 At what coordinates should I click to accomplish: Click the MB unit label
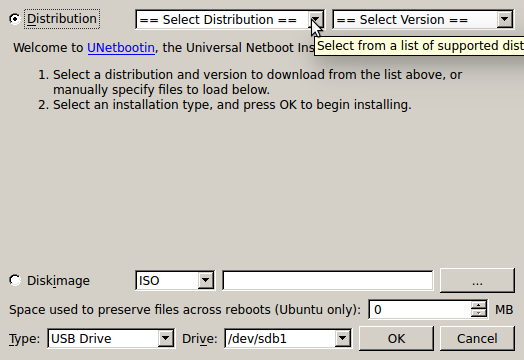(x=504, y=310)
